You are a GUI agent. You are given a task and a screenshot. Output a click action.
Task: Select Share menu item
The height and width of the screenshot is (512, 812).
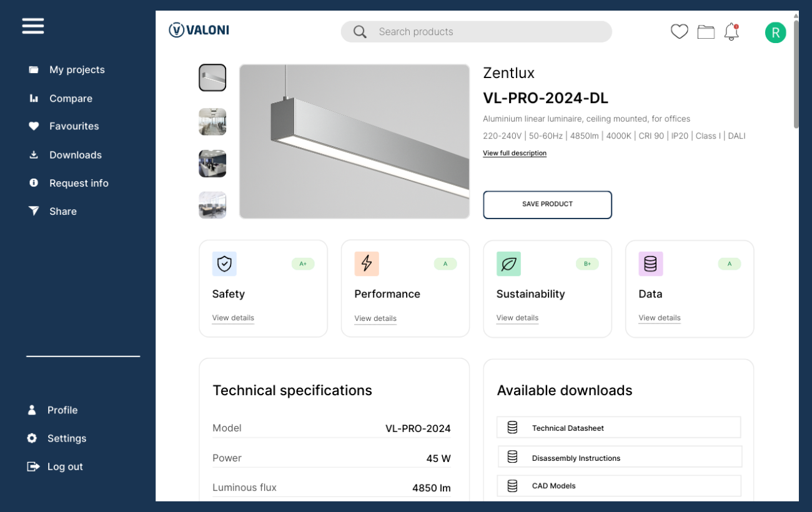pyautogui.click(x=63, y=211)
